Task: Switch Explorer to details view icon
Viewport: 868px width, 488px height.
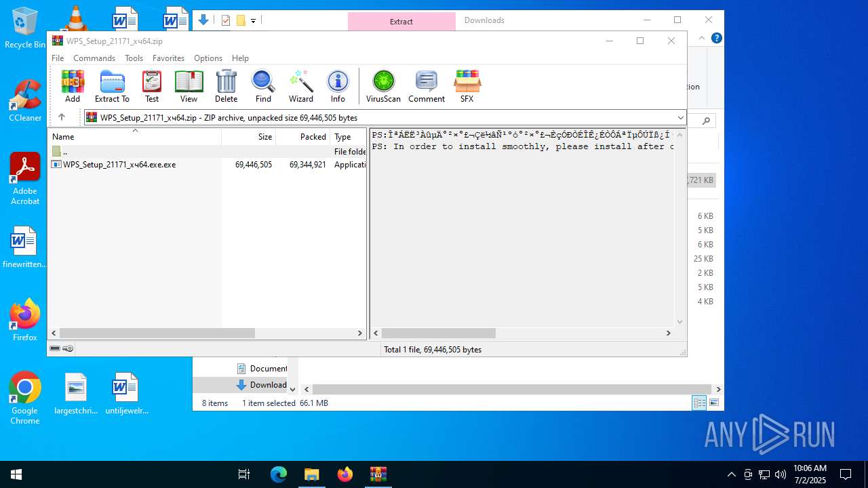Action: pyautogui.click(x=699, y=403)
